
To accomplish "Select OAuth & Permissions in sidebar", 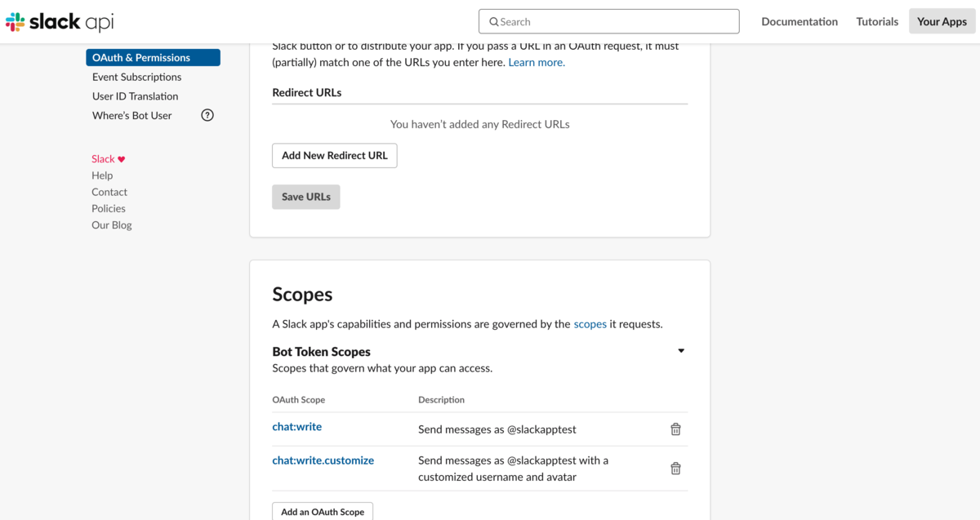I will (x=153, y=57).
